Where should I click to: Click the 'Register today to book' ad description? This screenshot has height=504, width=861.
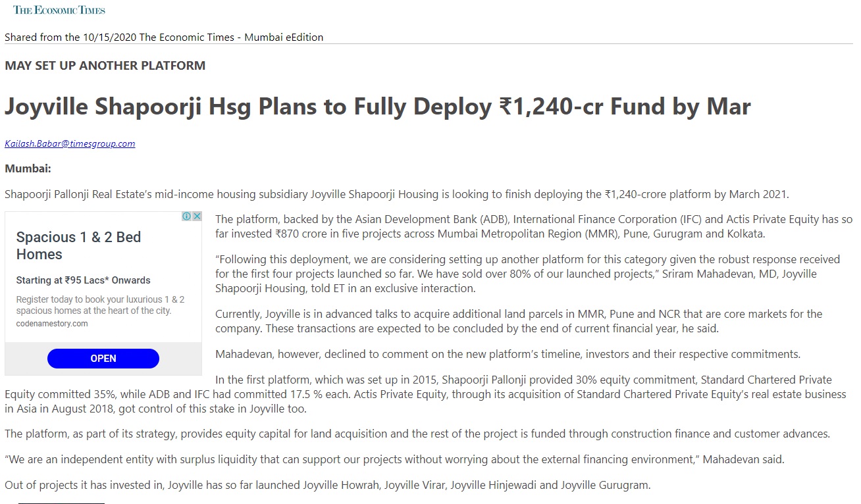point(100,305)
